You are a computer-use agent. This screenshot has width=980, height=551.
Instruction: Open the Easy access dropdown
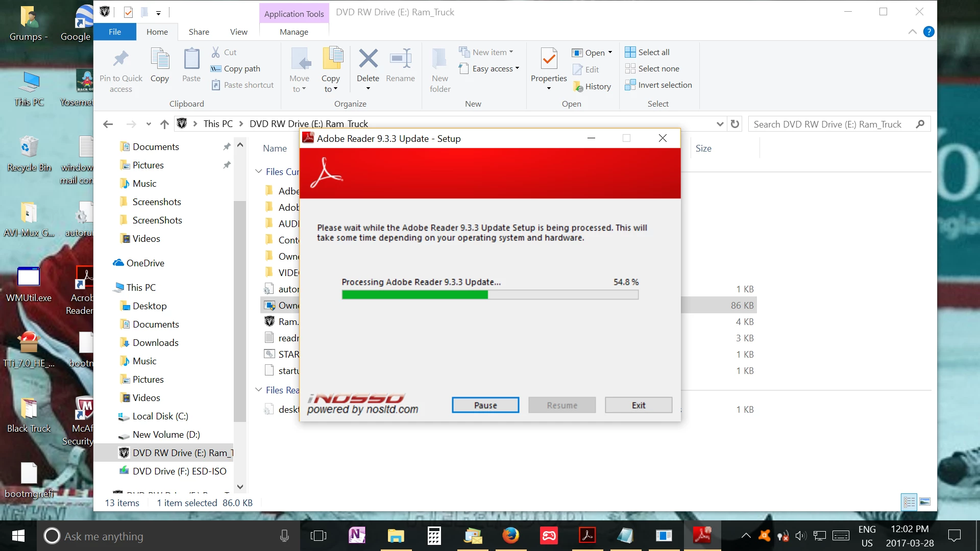coord(517,68)
